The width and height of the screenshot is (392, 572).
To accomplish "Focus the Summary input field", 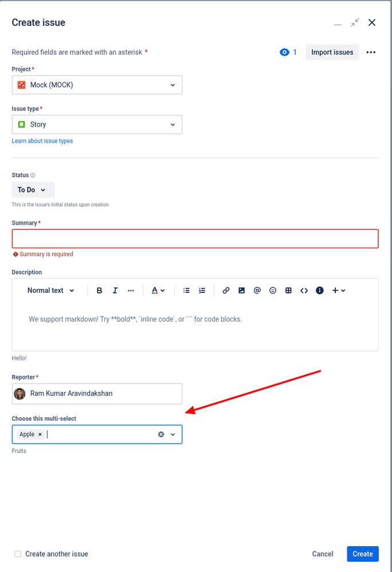I will 195,238.
